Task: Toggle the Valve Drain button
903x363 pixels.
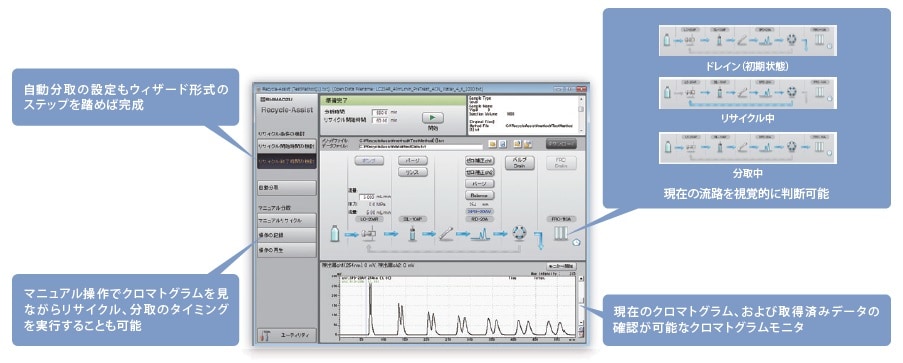Action: click(520, 162)
